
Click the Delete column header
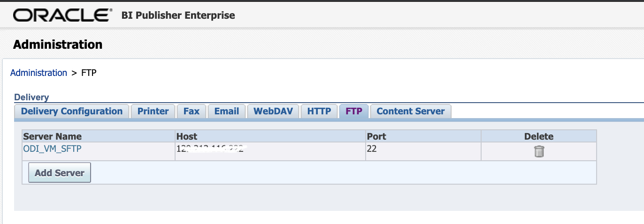tap(539, 136)
